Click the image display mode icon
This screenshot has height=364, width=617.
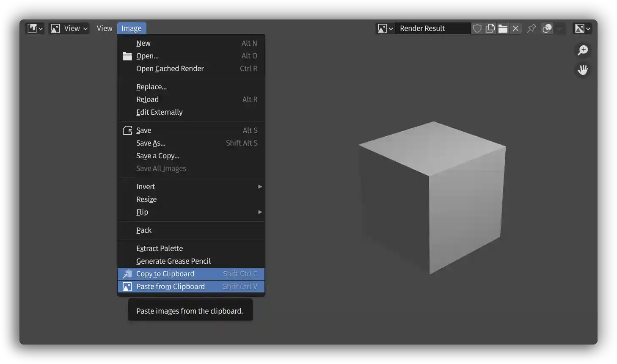click(x=580, y=28)
